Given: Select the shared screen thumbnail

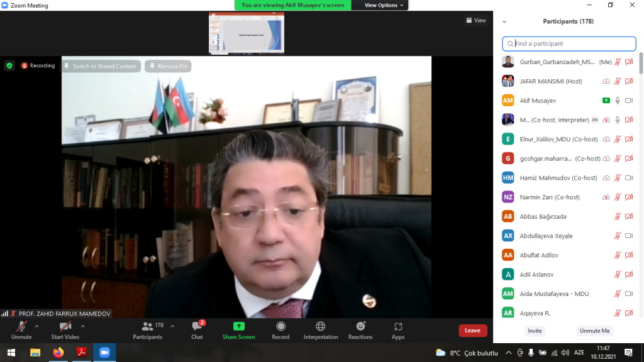Looking at the screenshot, I should [x=247, y=33].
